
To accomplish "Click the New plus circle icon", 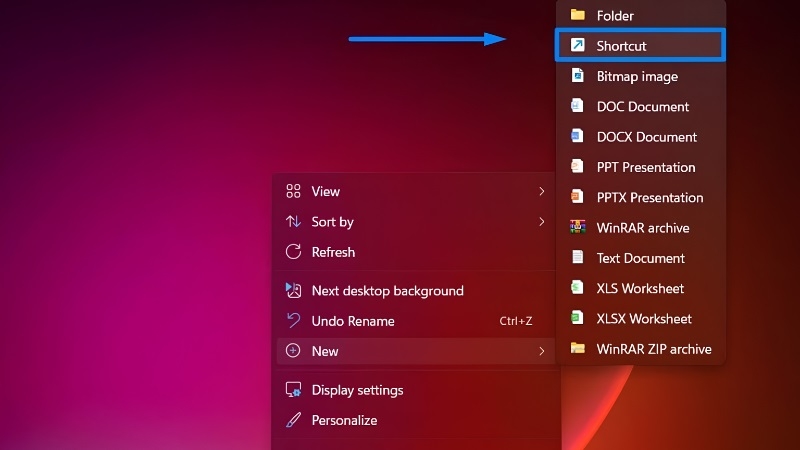I will coord(293,351).
